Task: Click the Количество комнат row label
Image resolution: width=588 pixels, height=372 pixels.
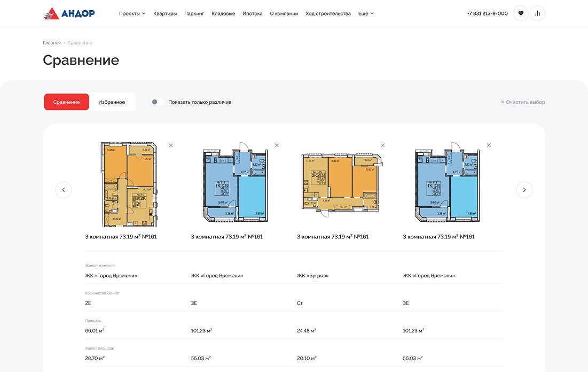Action: (103, 293)
